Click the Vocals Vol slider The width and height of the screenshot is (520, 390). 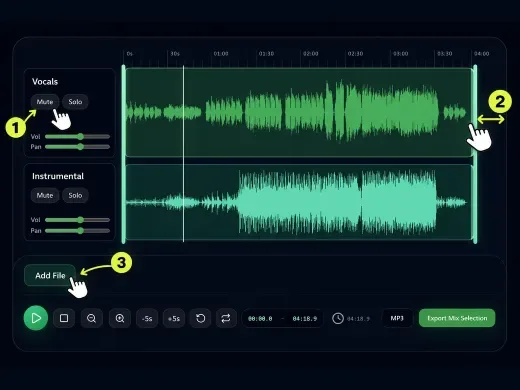click(77, 136)
